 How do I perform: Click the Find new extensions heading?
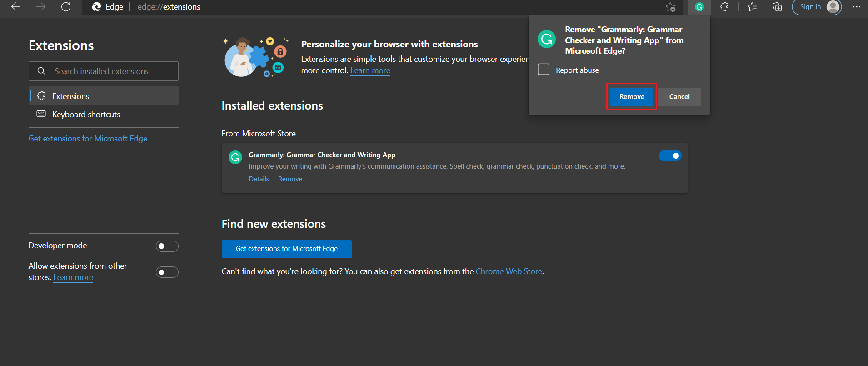point(274,224)
